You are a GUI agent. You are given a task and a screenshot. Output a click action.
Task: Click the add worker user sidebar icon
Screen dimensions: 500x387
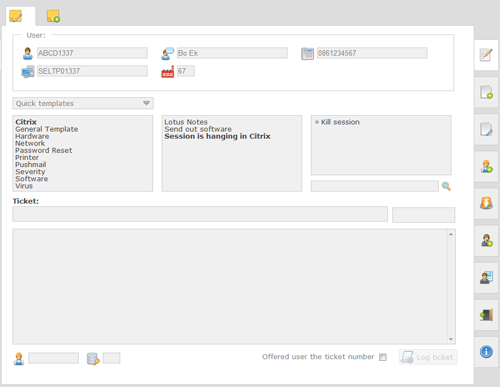pos(486,166)
